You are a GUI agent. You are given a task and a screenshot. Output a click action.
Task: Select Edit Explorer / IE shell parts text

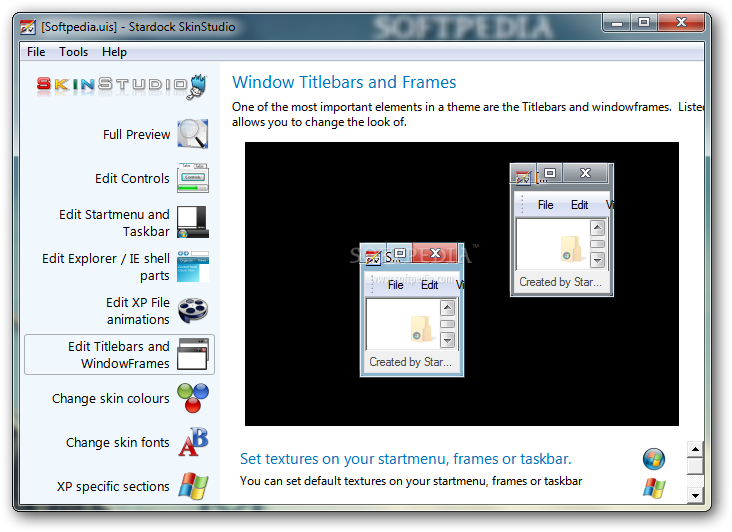click(106, 266)
